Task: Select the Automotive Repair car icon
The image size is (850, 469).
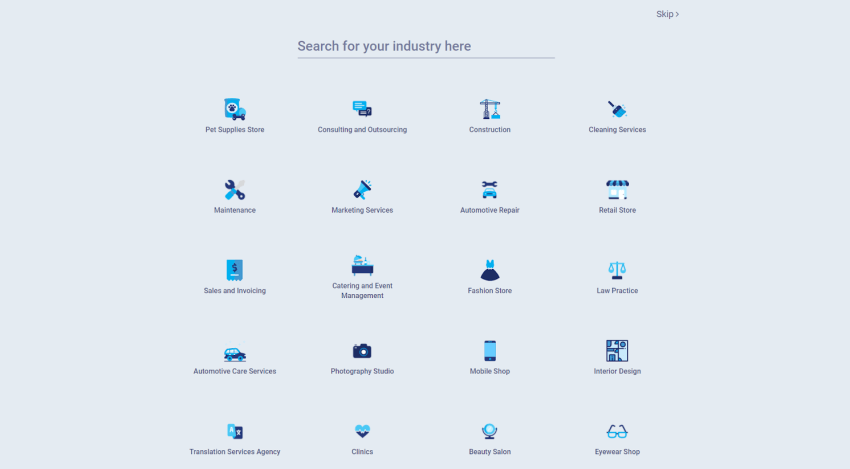Action: click(490, 190)
